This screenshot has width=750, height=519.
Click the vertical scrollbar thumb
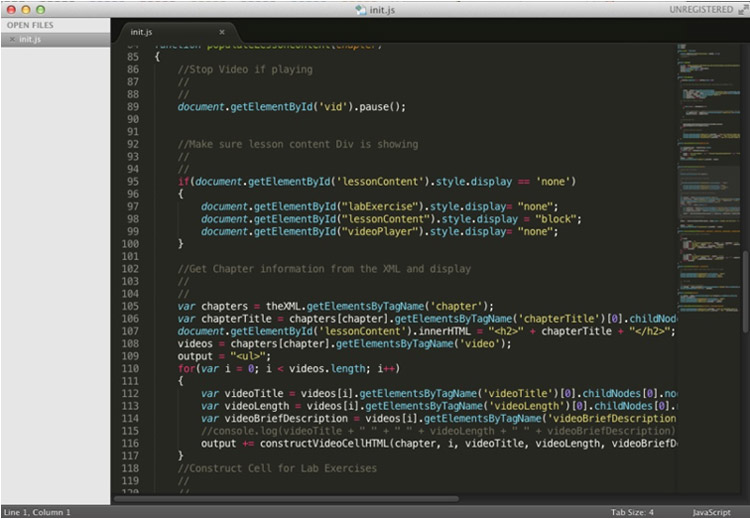click(746, 291)
